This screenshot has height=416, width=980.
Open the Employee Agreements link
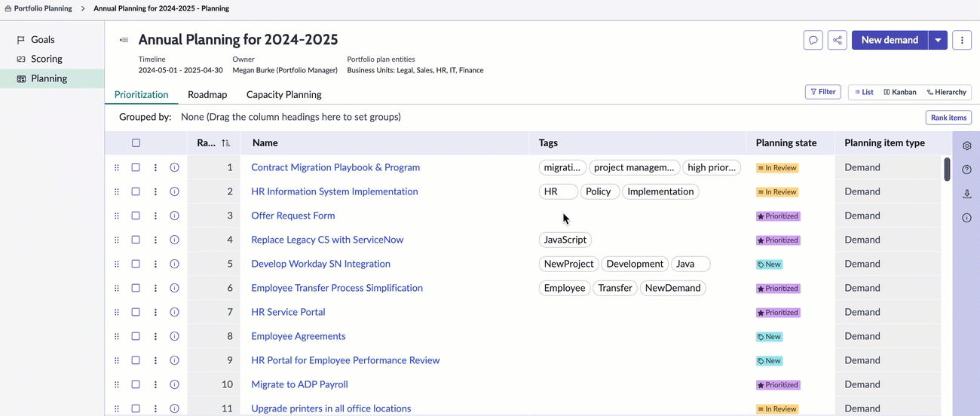pos(299,336)
